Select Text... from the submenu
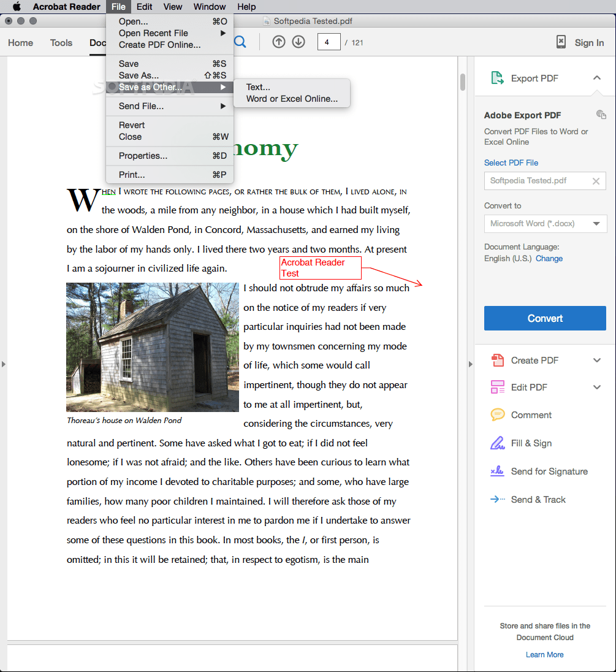Viewport: 616px width, 672px height. click(x=292, y=87)
